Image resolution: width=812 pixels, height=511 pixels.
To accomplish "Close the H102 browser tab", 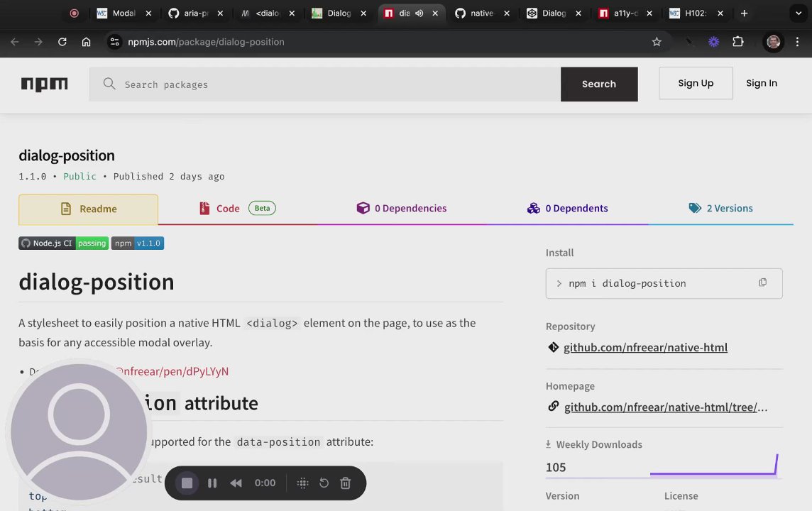I will [720, 13].
